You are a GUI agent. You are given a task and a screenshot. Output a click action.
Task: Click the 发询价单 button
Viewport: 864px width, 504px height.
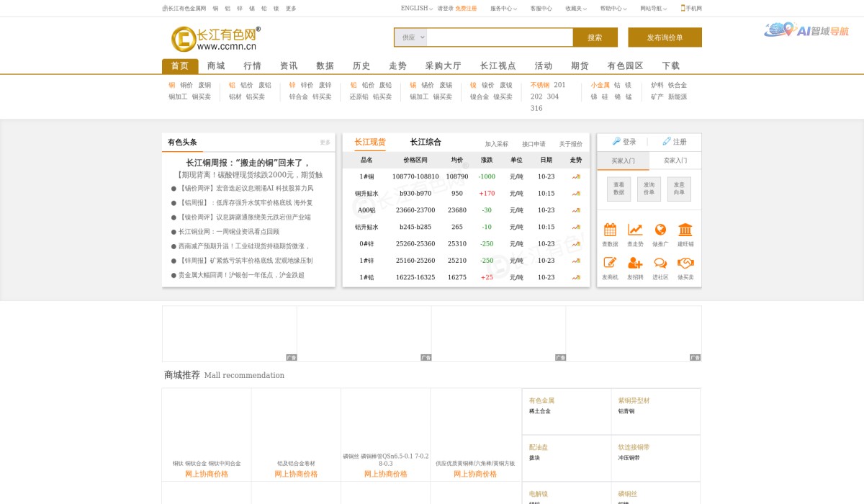point(649,189)
